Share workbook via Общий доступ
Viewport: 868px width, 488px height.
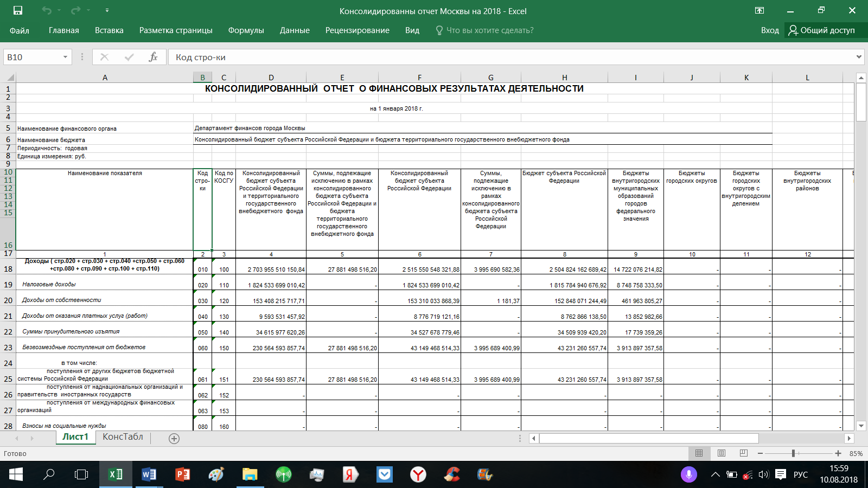821,30
